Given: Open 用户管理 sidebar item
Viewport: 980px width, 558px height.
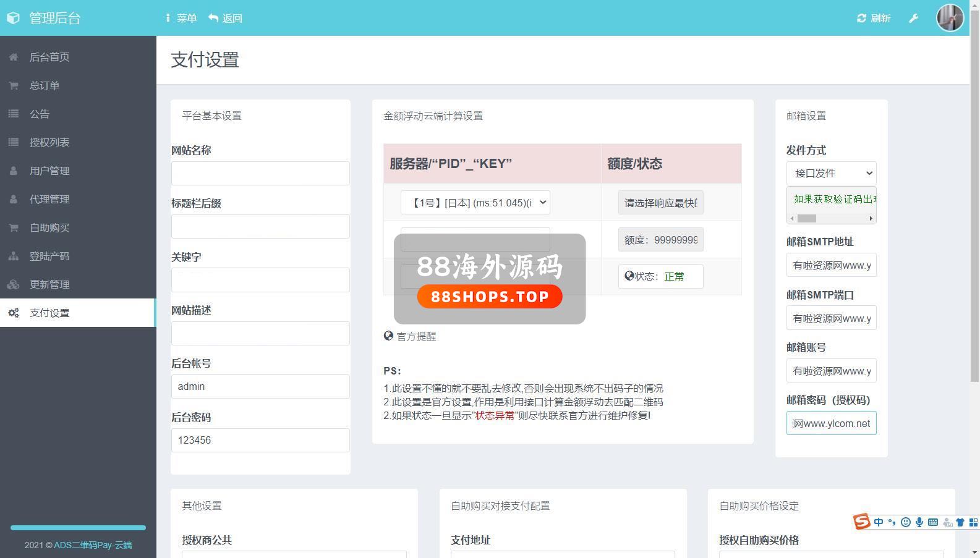Looking at the screenshot, I should pos(49,171).
